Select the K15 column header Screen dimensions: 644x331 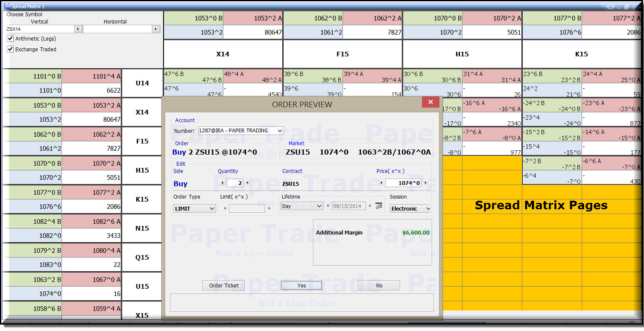(581, 54)
